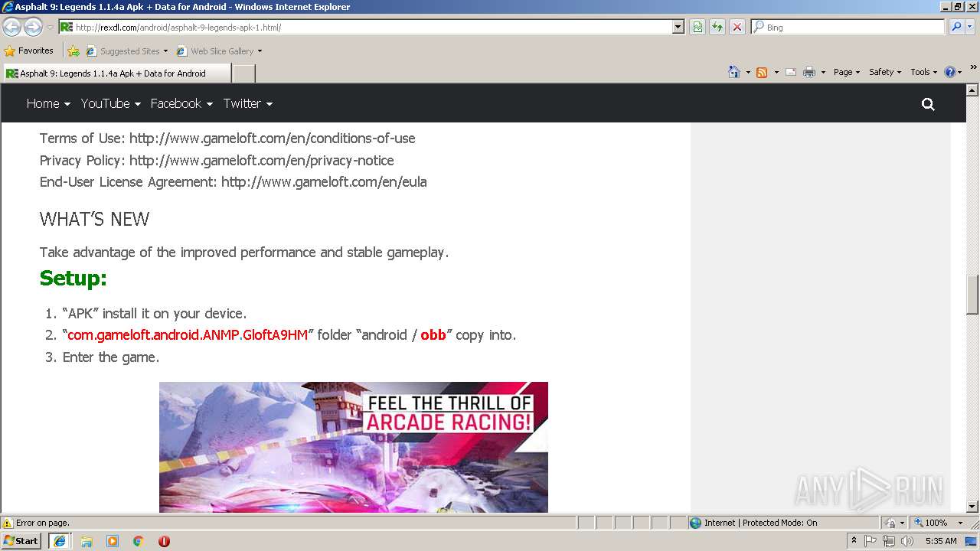Viewport: 980px width, 551px height.
Task: Click the site search magnifier icon
Action: (x=928, y=104)
